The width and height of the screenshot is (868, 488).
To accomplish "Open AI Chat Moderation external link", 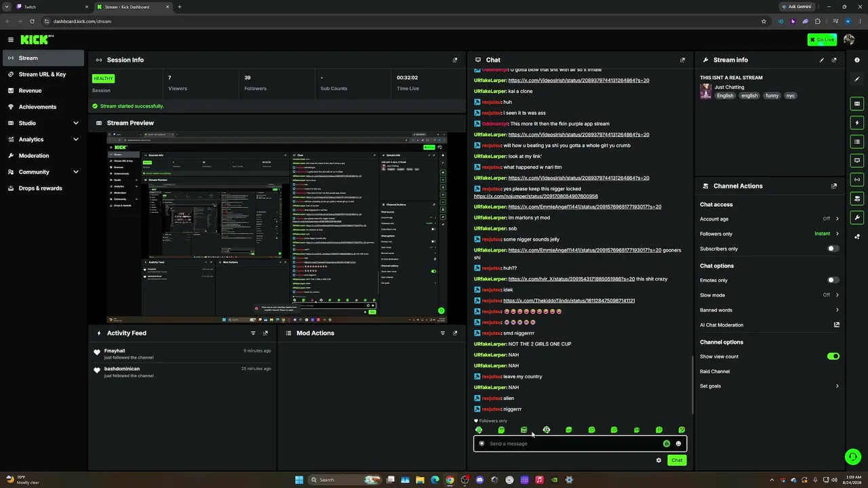I will 837,325.
